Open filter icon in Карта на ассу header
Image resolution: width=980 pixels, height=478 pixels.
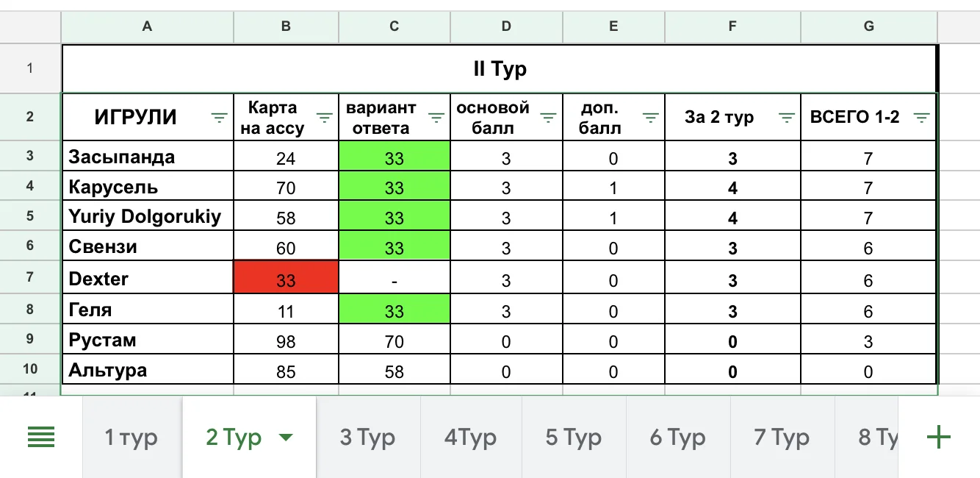click(324, 118)
